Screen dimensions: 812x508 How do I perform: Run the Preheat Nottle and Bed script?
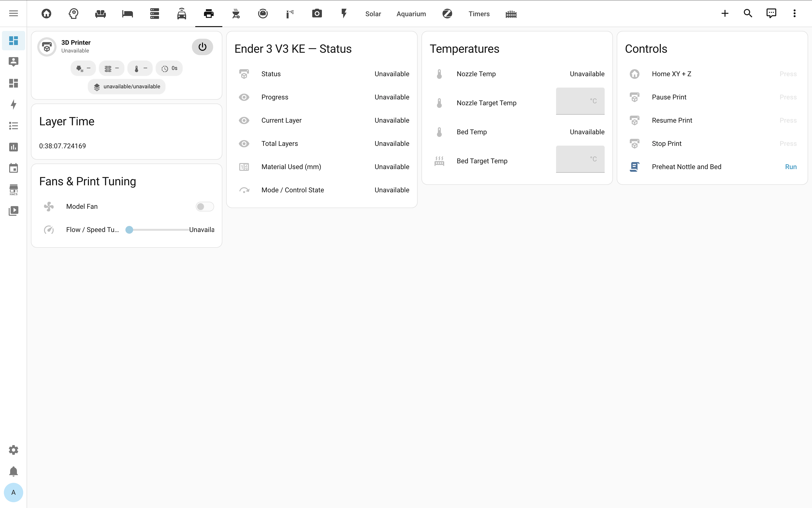pyautogui.click(x=790, y=167)
